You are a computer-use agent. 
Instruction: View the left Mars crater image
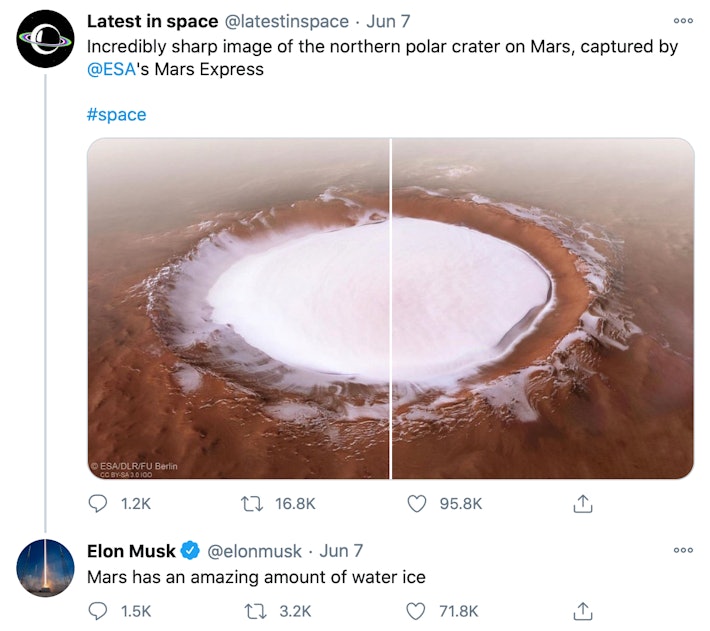tap(238, 308)
